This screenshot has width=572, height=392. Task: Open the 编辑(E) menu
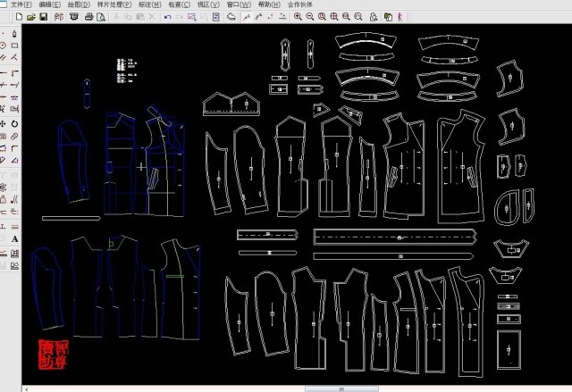coord(50,4)
